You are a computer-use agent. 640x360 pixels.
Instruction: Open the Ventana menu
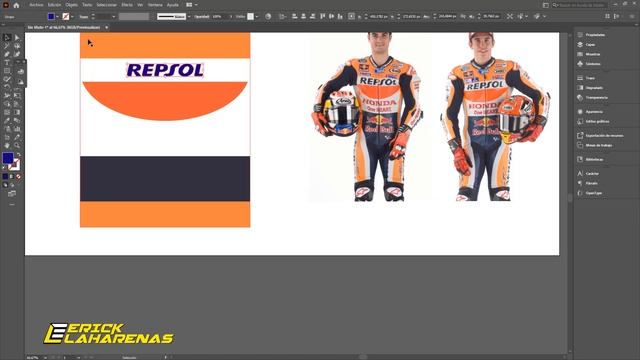click(155, 5)
